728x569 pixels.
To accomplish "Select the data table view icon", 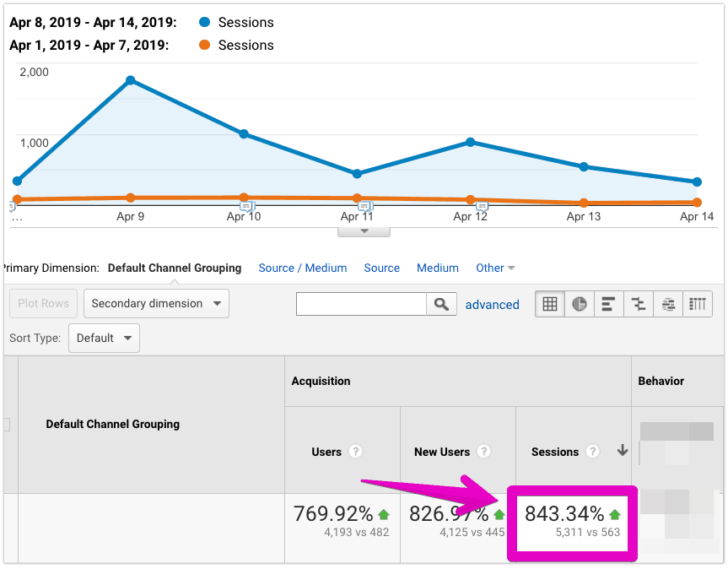I will click(550, 304).
